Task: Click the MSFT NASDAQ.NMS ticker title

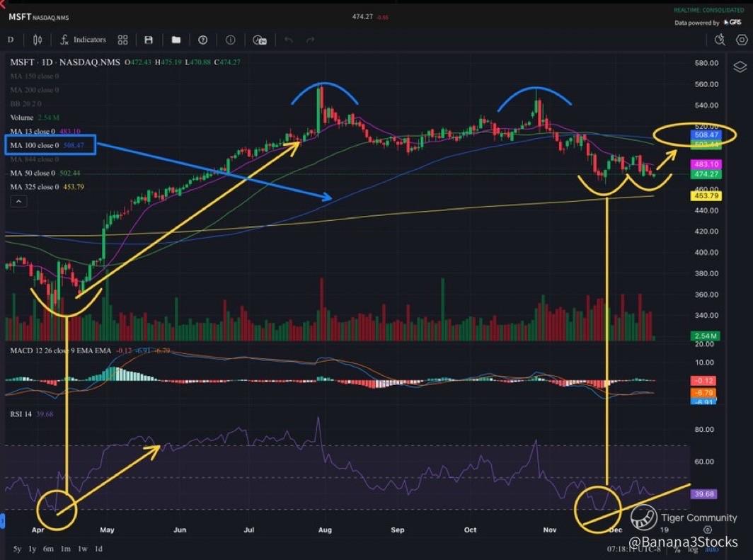Action: (x=39, y=17)
